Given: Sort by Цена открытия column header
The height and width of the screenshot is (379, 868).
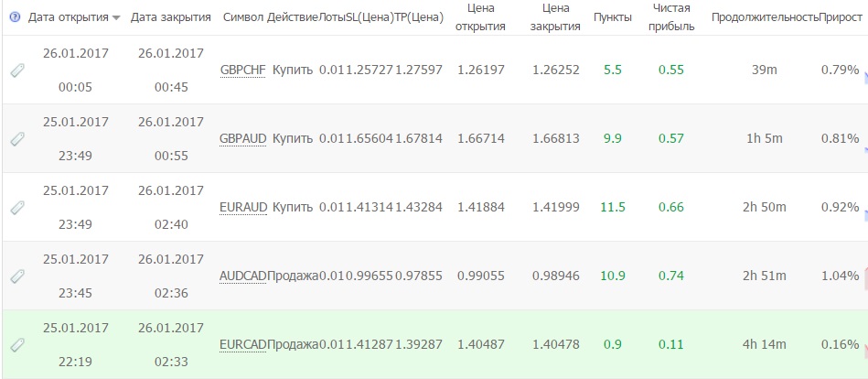Looking at the screenshot, I should 481,17.
